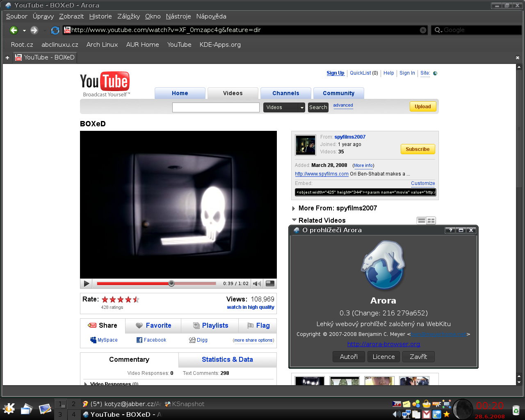Open the Soubor menu

pyautogui.click(x=16, y=16)
